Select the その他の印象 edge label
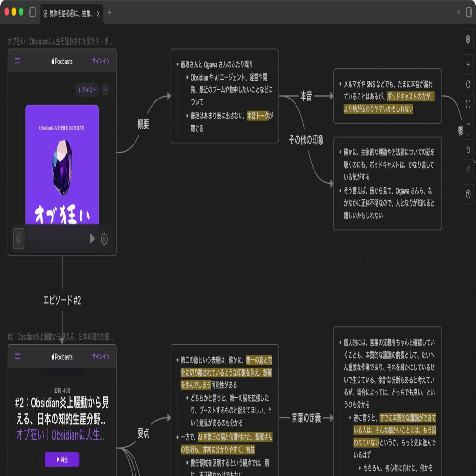Viewport: 476px width, 476px height. point(306,140)
